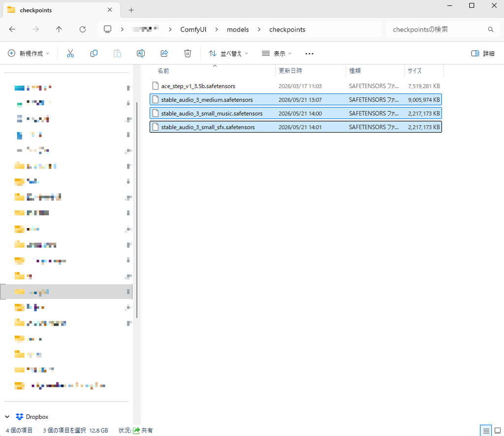Select stable_audio_3_small_sfx.safetensors file name
Screen dimensions: 504x436
208,127
